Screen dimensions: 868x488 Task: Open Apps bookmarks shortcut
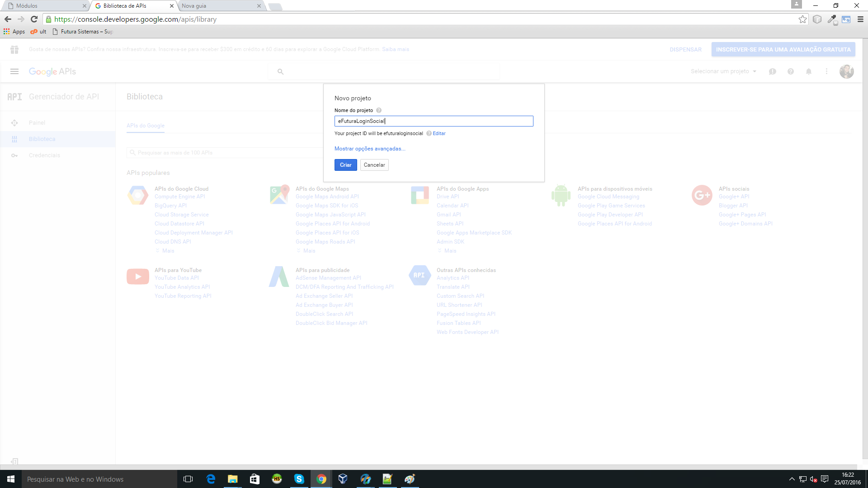14,32
